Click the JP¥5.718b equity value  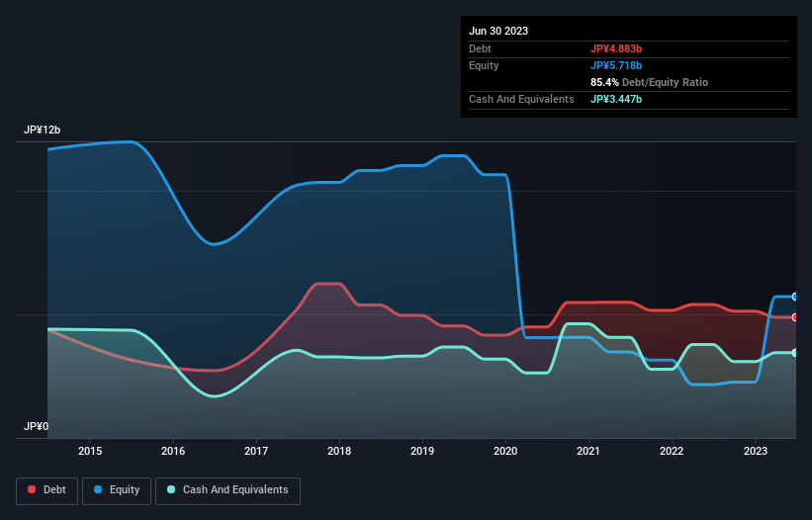[x=616, y=65]
